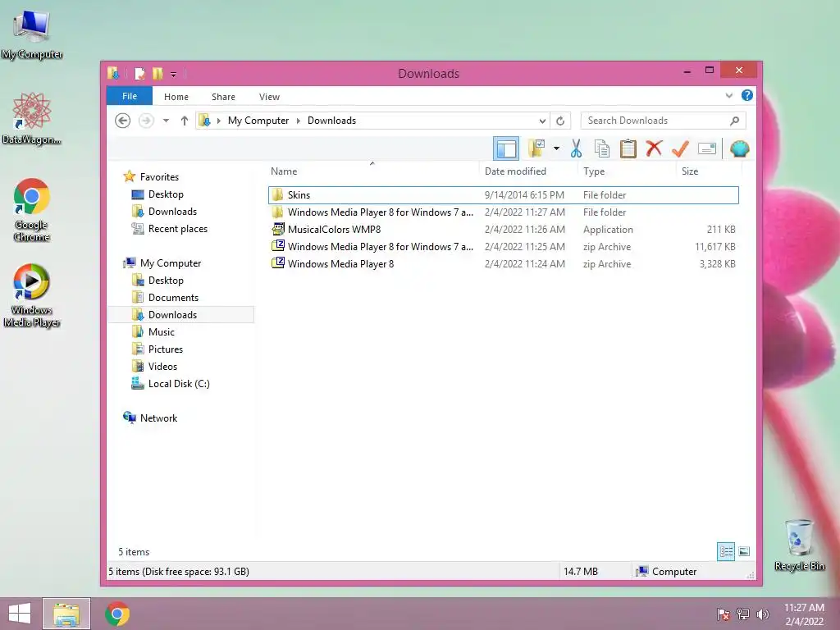This screenshot has width=840, height=630.
Task: Click the Windows Start button
Action: tap(20, 614)
